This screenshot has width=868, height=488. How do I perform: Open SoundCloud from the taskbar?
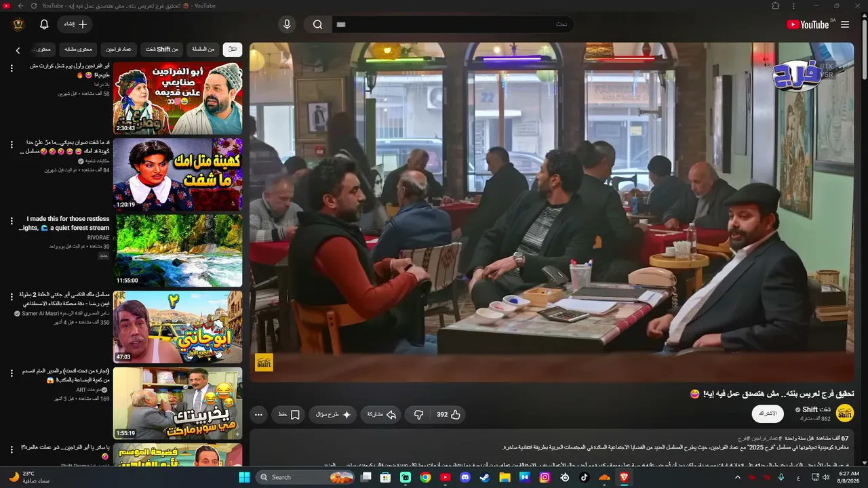click(x=604, y=477)
